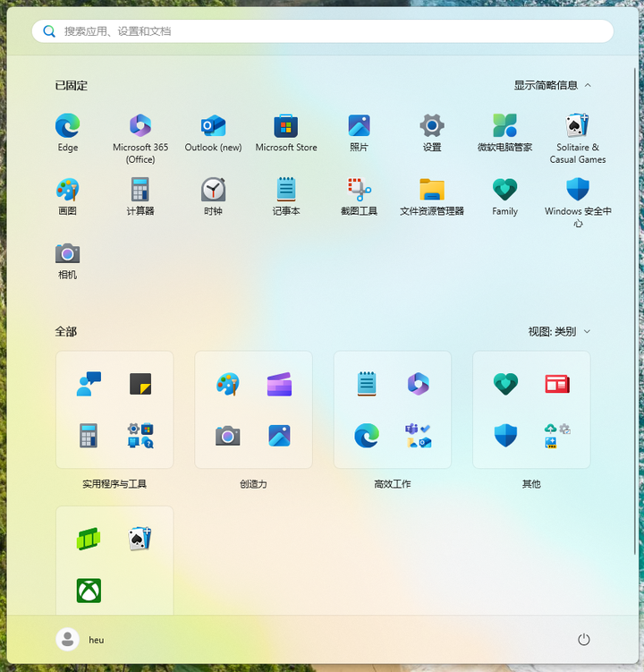Image resolution: width=644 pixels, height=672 pixels.
Task: Open Outlook (new) app
Action: [x=214, y=132]
